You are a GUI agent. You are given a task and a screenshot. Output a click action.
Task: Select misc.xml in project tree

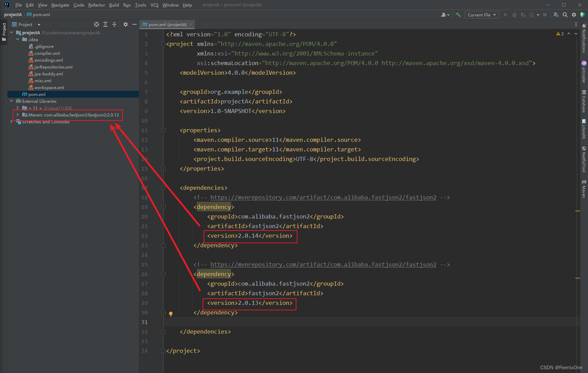(43, 80)
